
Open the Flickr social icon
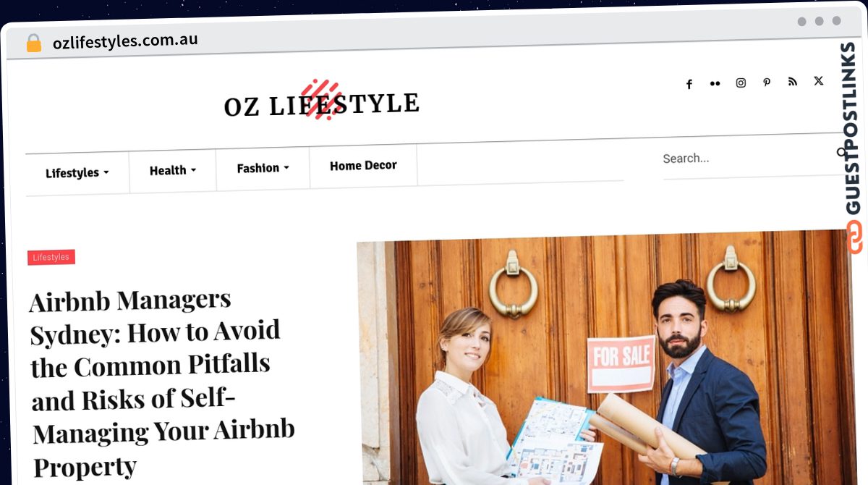click(715, 83)
